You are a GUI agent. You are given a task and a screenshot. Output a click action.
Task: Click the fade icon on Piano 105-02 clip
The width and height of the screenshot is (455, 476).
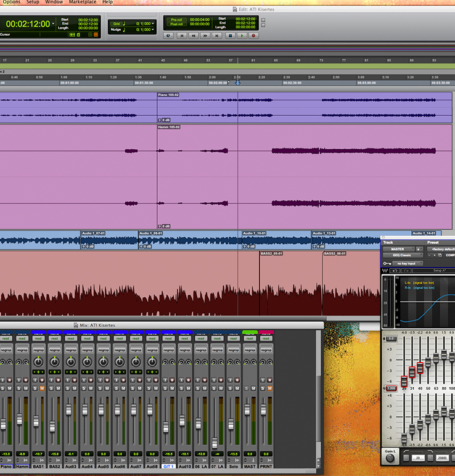[160, 120]
